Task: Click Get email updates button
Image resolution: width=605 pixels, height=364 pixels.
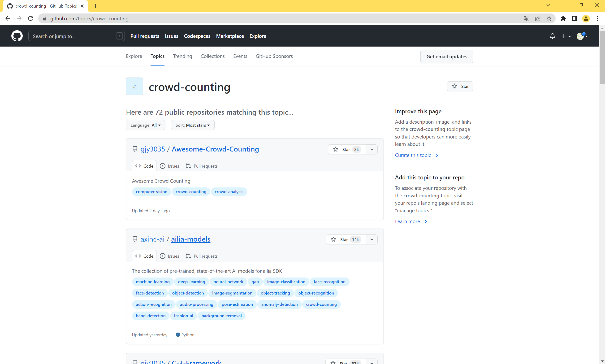Action: [447, 56]
